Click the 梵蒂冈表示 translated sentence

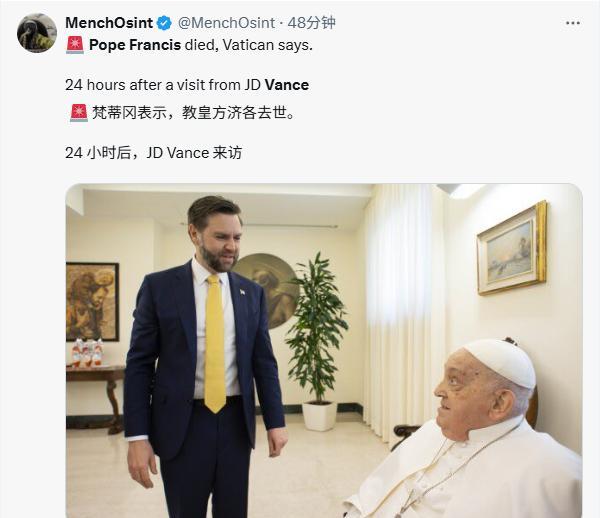pos(194,113)
